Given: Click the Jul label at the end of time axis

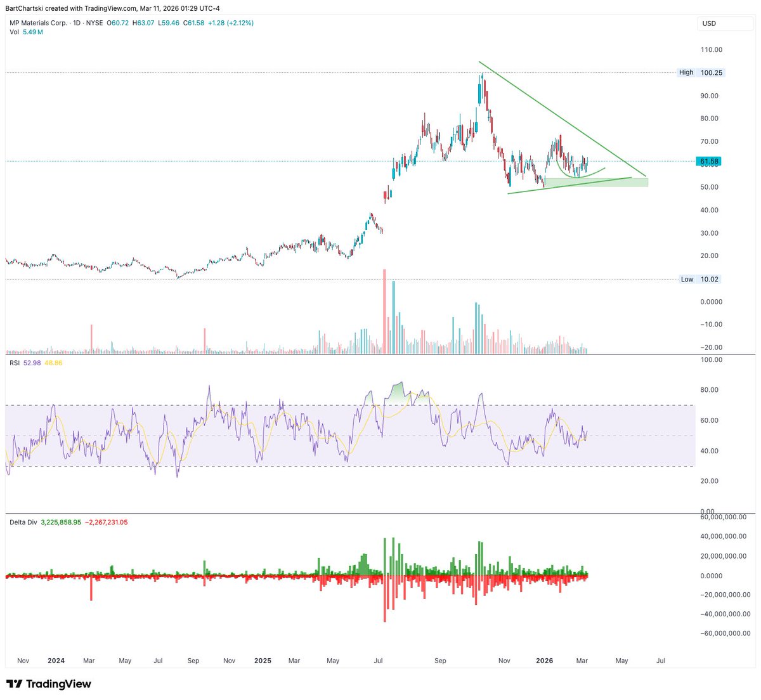Looking at the screenshot, I should coord(661,660).
